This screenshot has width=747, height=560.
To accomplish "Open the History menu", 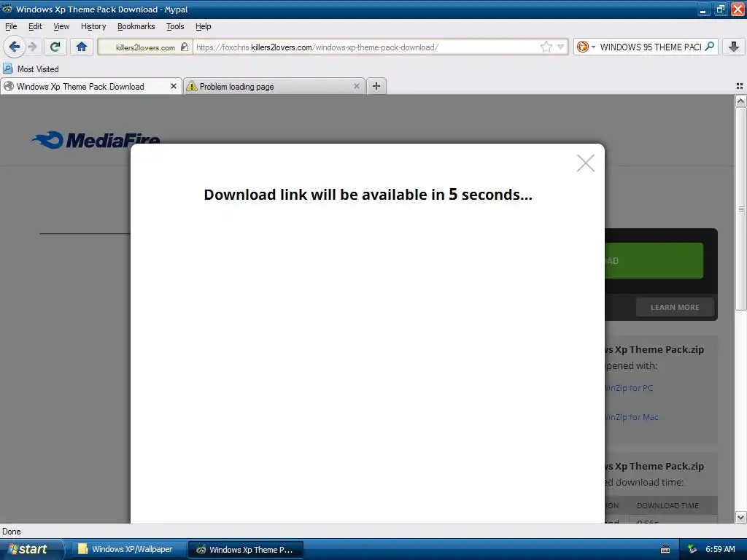I will pos(93,26).
